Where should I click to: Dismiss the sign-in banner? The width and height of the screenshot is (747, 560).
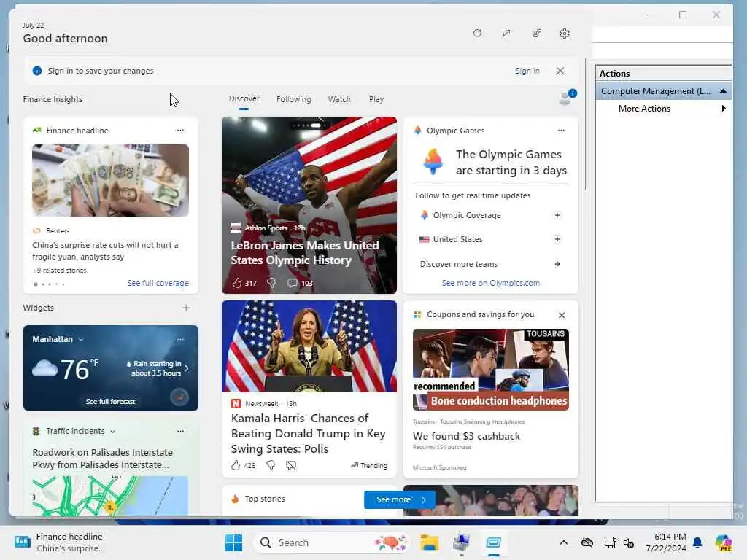(560, 71)
